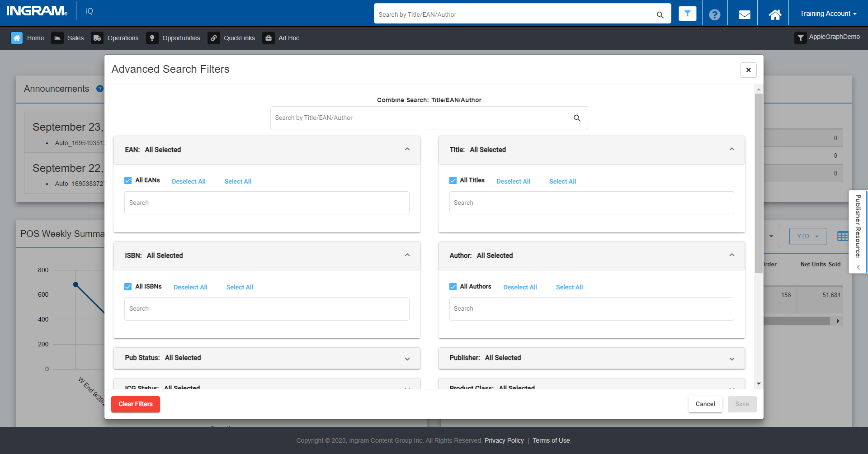Click the help question mark icon

pos(715,15)
